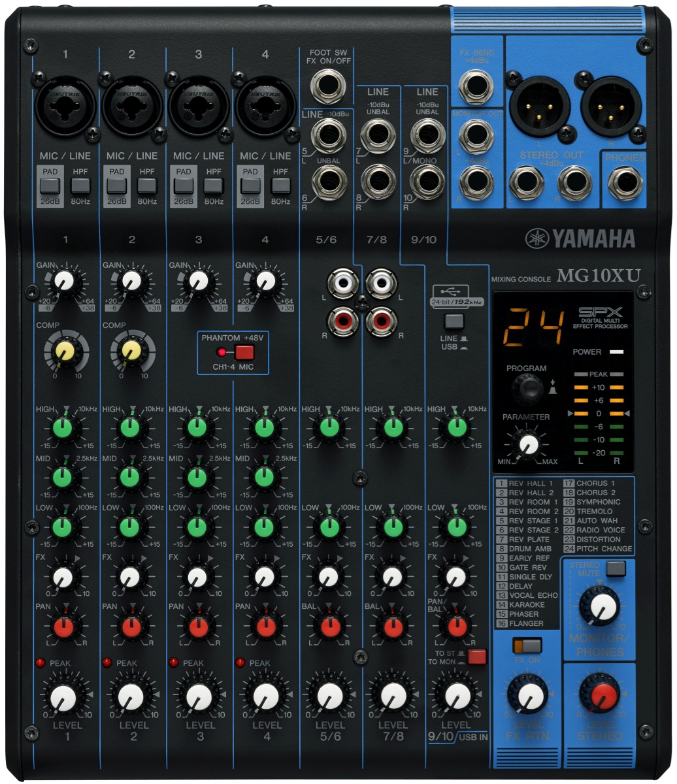
Task: Click the "KARAOKE" program entry
Action: (x=521, y=605)
